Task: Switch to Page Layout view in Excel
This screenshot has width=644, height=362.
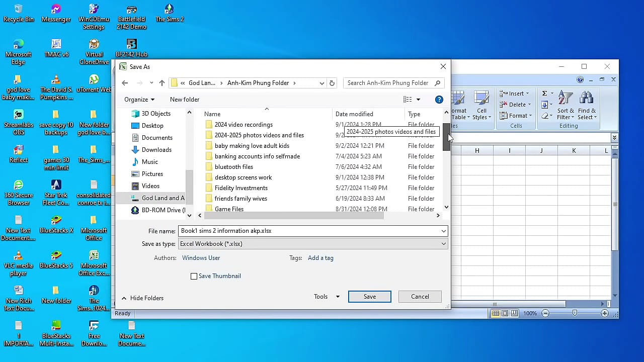Action: 505,313
